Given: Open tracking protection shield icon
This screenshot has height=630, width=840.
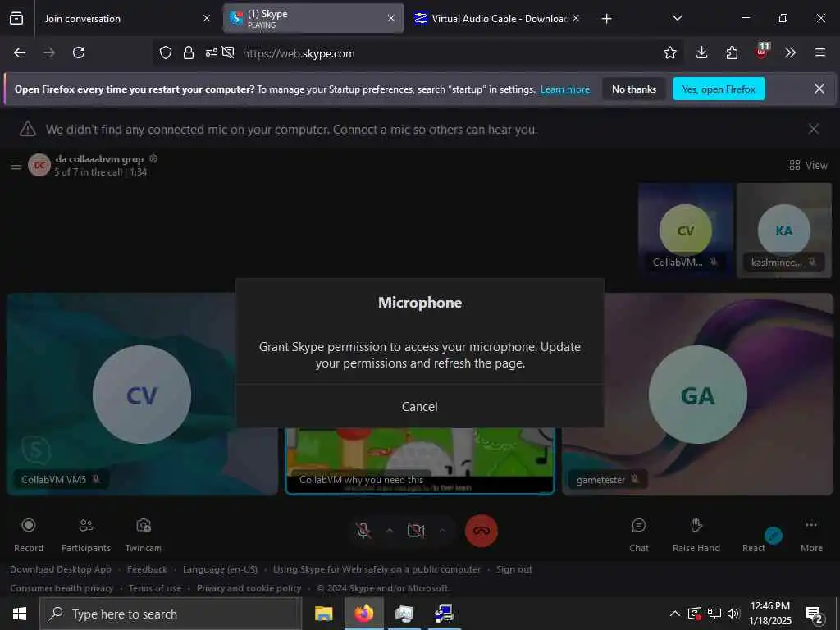Looking at the screenshot, I should point(166,52).
